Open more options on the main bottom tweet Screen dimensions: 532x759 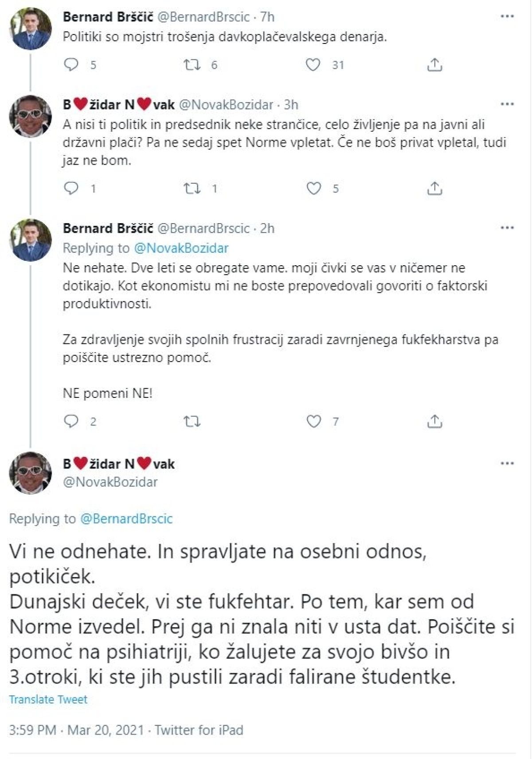click(507, 464)
